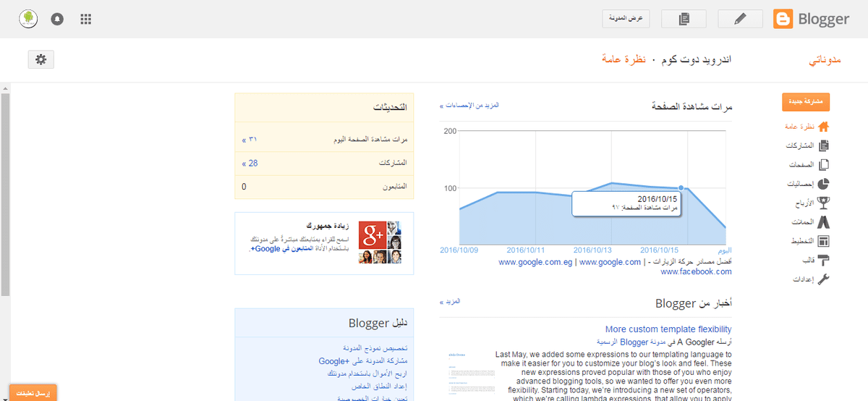Open the settings gear dropdown button
Viewport: 868px width, 401px height.
[41, 59]
